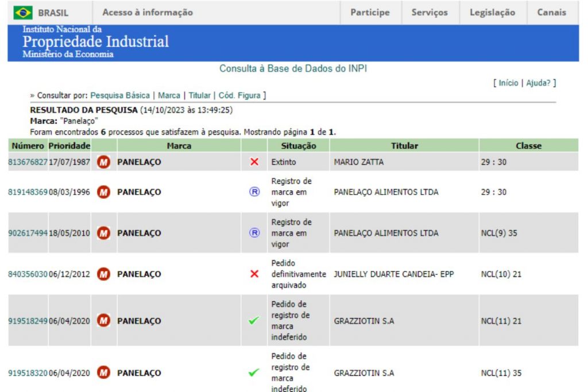Image resolution: width=588 pixels, height=392 pixels.
Task: Click the Brazil flag icon
Action: [23, 13]
